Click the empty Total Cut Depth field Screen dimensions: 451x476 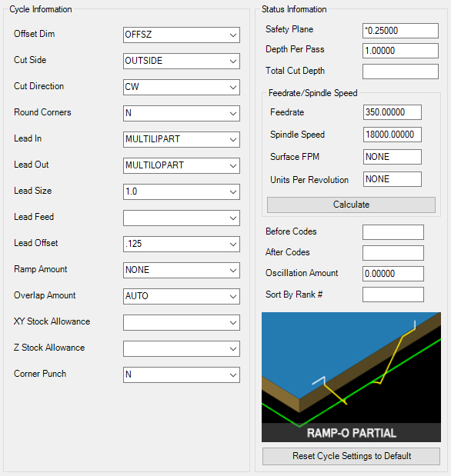[x=400, y=72]
